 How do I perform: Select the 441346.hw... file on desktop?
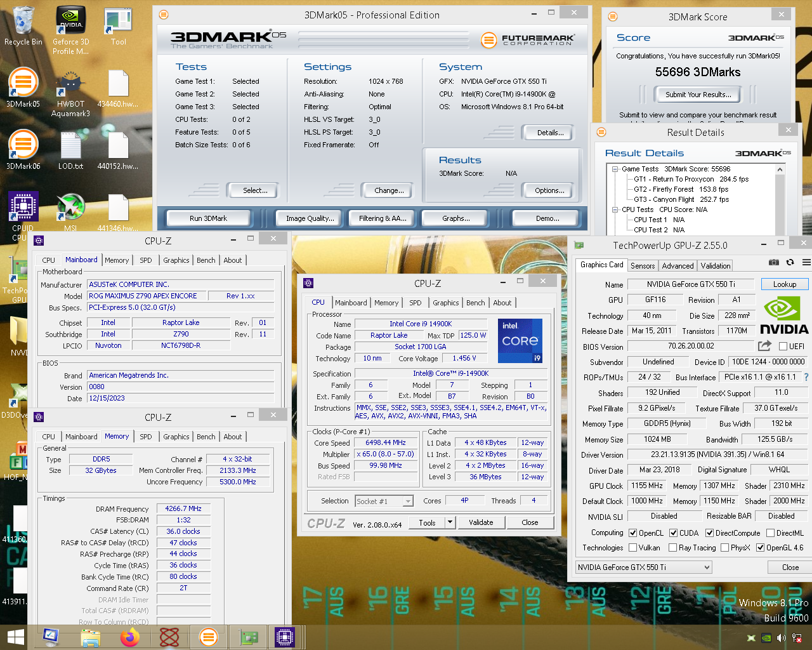(118, 213)
